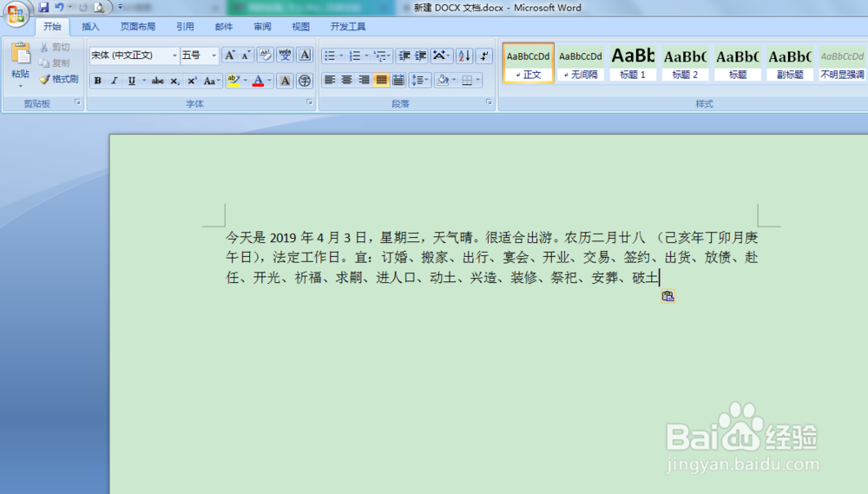Screen dimensions: 868x494
Task: Save the document from Quick Access toolbar
Action: (43, 7)
